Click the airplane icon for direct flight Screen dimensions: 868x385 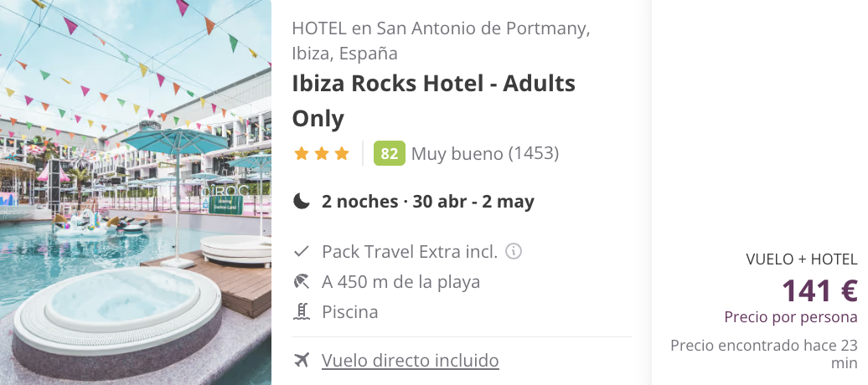click(302, 361)
